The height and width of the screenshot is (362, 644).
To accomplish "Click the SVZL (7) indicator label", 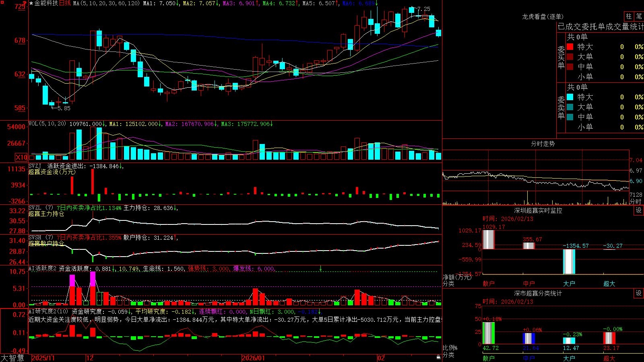I will click(41, 208).
